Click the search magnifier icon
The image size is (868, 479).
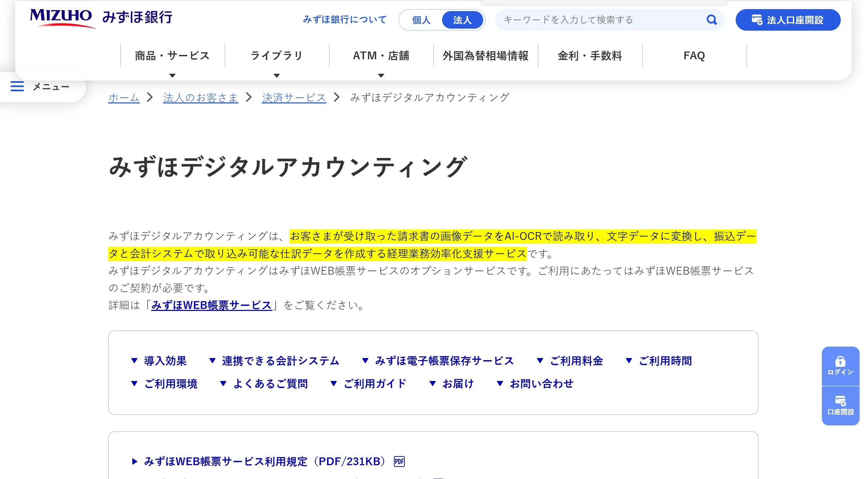tap(711, 20)
